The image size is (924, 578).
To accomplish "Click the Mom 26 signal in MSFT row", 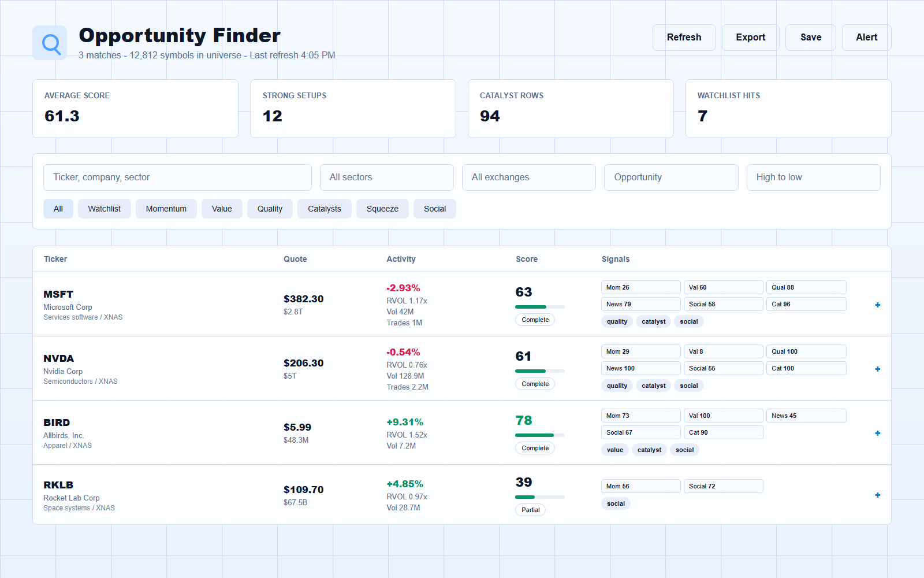I will tap(641, 287).
